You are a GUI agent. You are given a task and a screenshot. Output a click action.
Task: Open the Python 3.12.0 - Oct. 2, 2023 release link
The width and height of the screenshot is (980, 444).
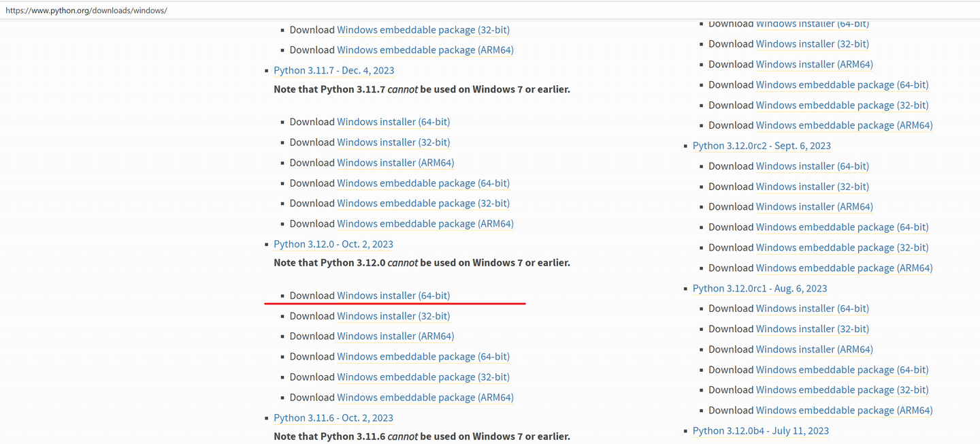(333, 244)
